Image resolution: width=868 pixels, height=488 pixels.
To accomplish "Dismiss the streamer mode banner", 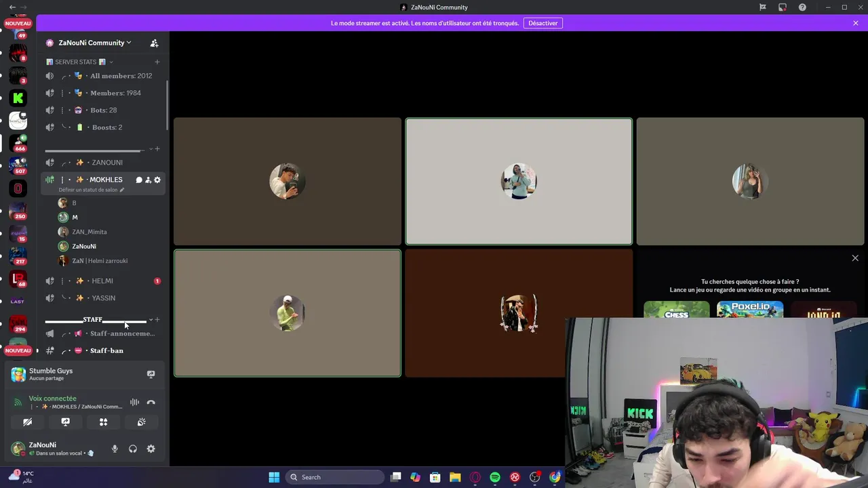I will [x=856, y=23].
